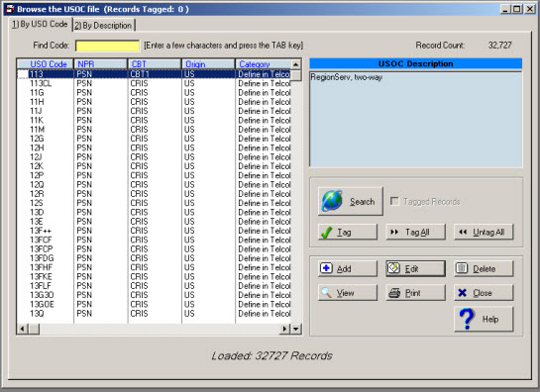
Task: Click the blue X Close icon
Action: 462,293
